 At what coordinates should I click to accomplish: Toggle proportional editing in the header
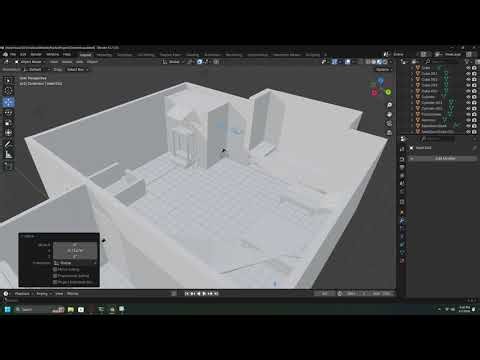pos(216,62)
